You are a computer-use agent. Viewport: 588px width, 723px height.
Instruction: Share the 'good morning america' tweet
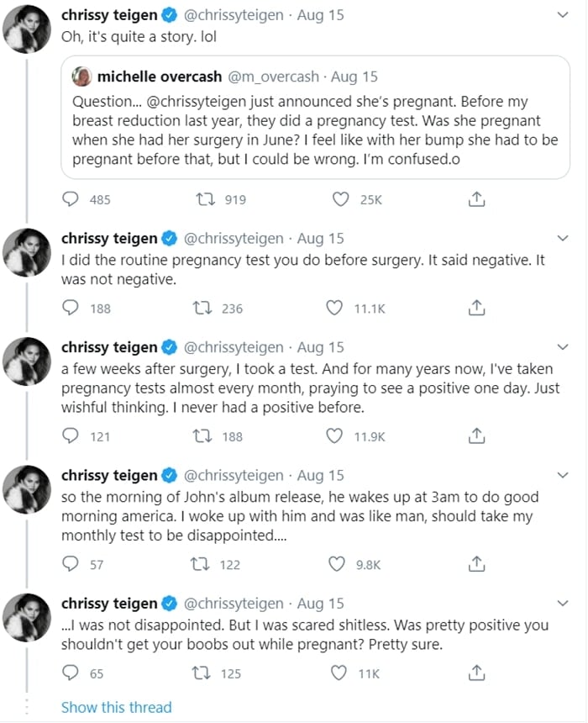coord(475,564)
